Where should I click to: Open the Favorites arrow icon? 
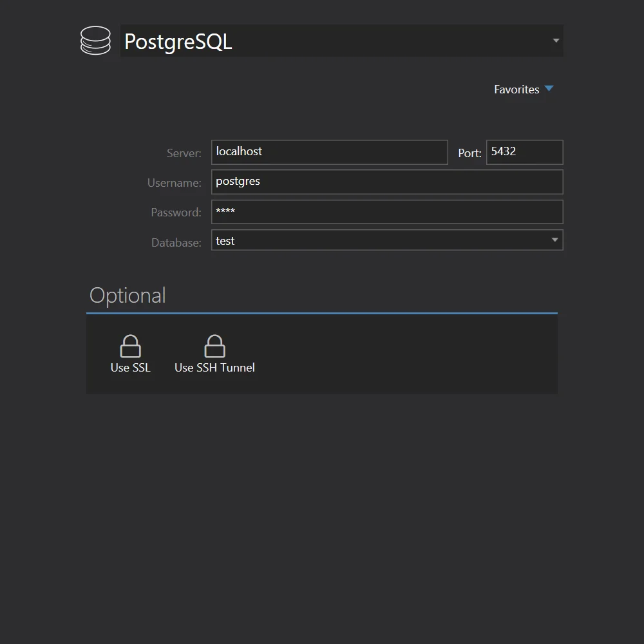[x=549, y=89]
